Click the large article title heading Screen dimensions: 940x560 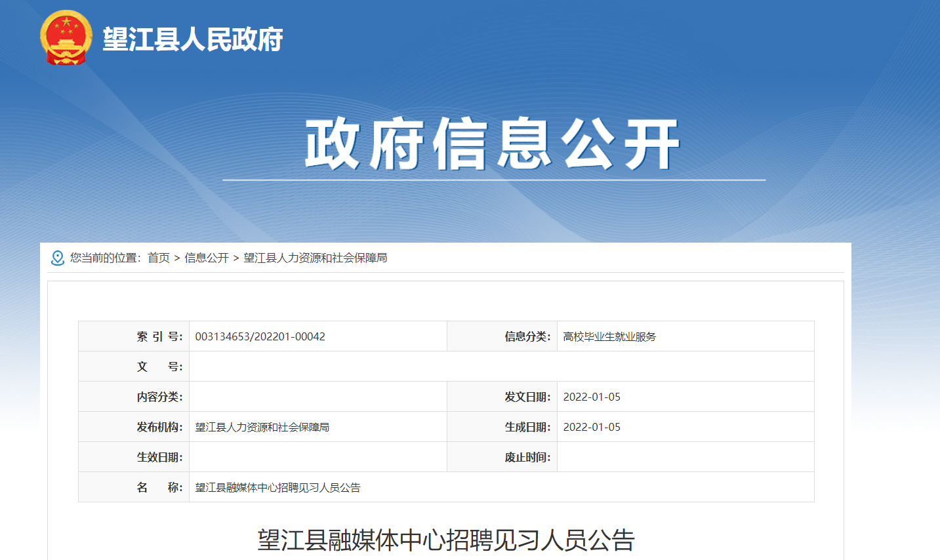coord(446,540)
